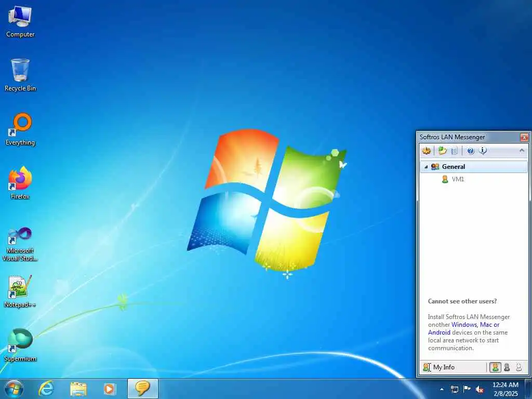Collapse the General group triangle
The width and height of the screenshot is (532, 399).
click(x=426, y=167)
